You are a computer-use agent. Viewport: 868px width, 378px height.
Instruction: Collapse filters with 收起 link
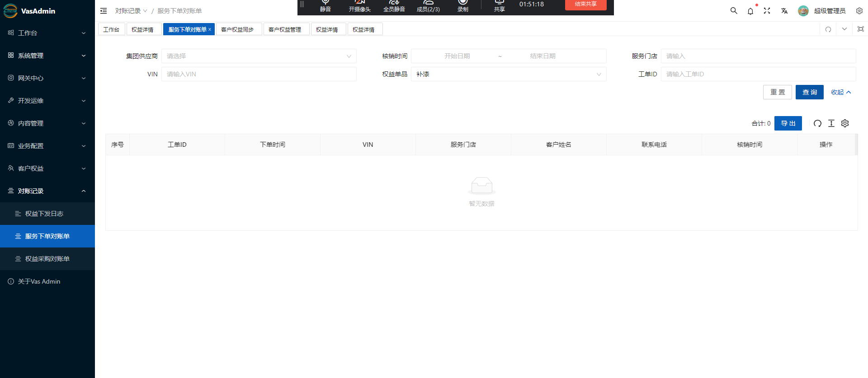(x=841, y=92)
